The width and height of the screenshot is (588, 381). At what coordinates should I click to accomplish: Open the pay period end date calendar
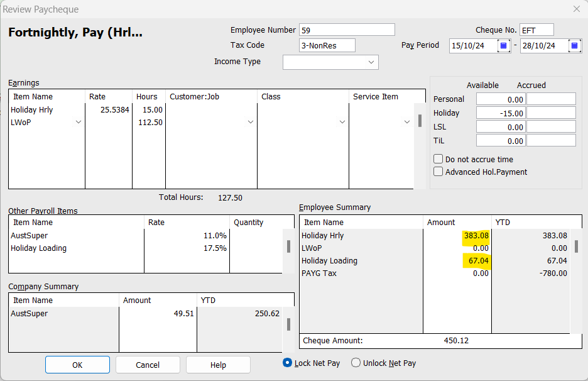[x=575, y=46]
